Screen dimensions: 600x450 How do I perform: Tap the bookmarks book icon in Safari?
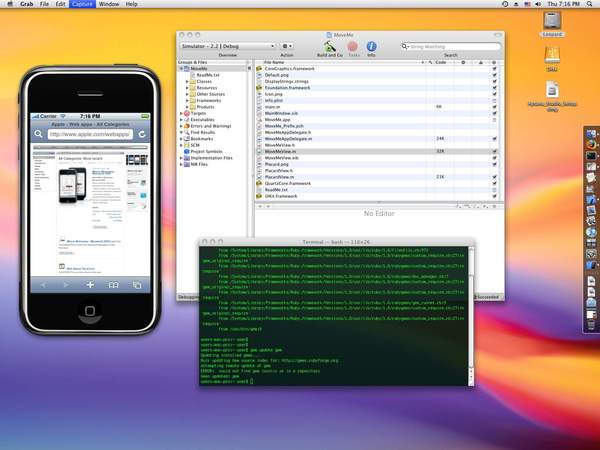(x=113, y=285)
